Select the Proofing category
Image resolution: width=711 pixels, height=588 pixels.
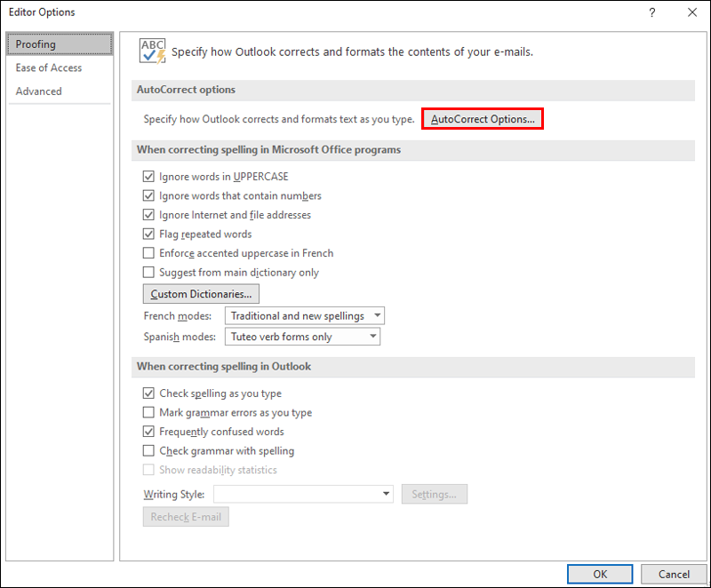tap(60, 44)
